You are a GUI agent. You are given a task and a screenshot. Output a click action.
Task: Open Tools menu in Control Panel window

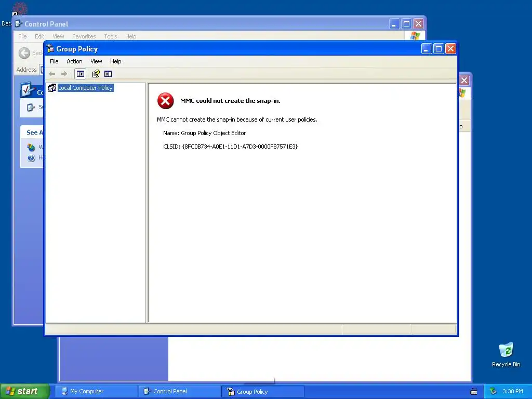pos(110,36)
